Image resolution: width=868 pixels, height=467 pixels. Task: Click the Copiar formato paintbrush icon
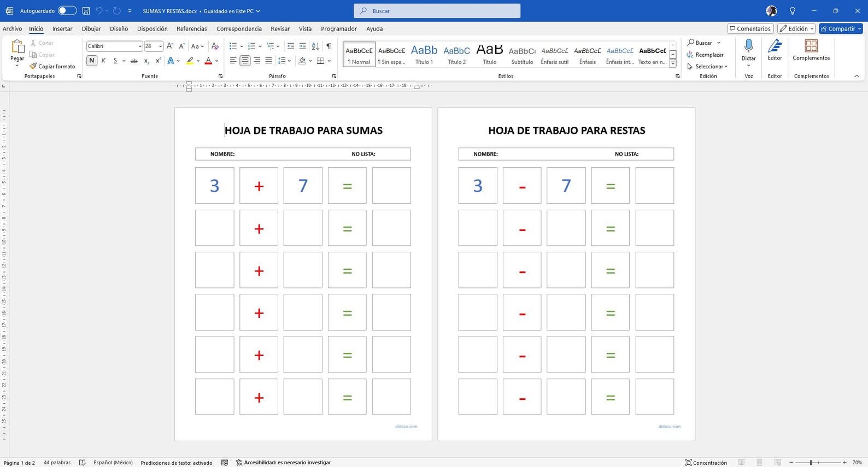point(33,66)
